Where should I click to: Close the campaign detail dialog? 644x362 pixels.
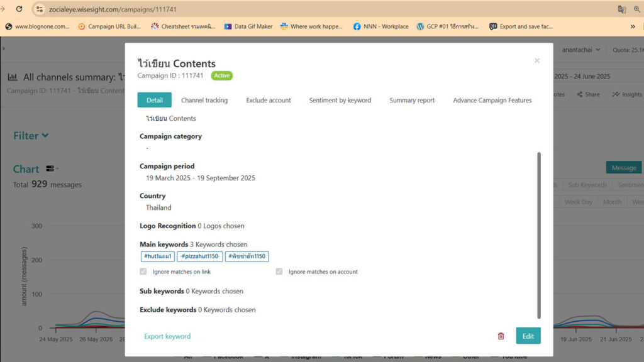[x=536, y=61]
